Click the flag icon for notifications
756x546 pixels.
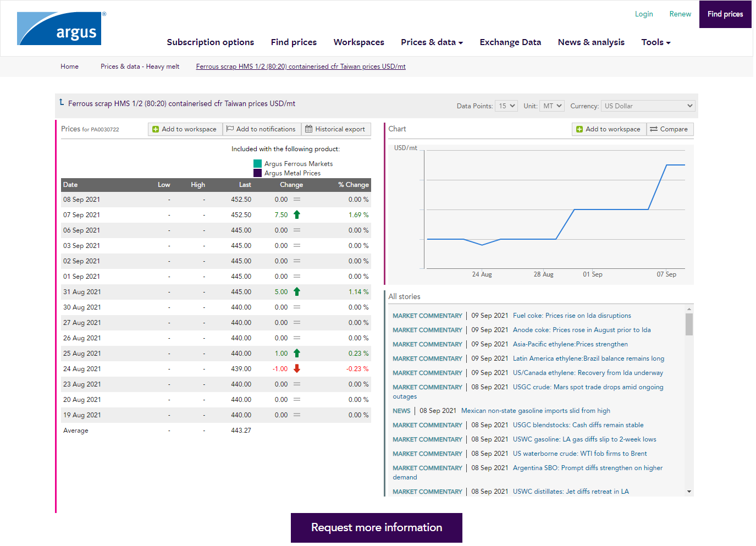[230, 129]
